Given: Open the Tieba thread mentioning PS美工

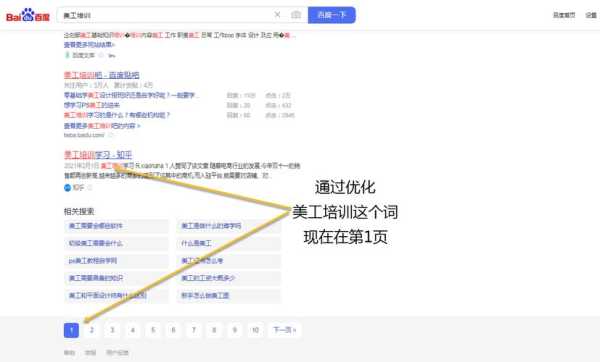Looking at the screenshot, I should tap(92, 105).
